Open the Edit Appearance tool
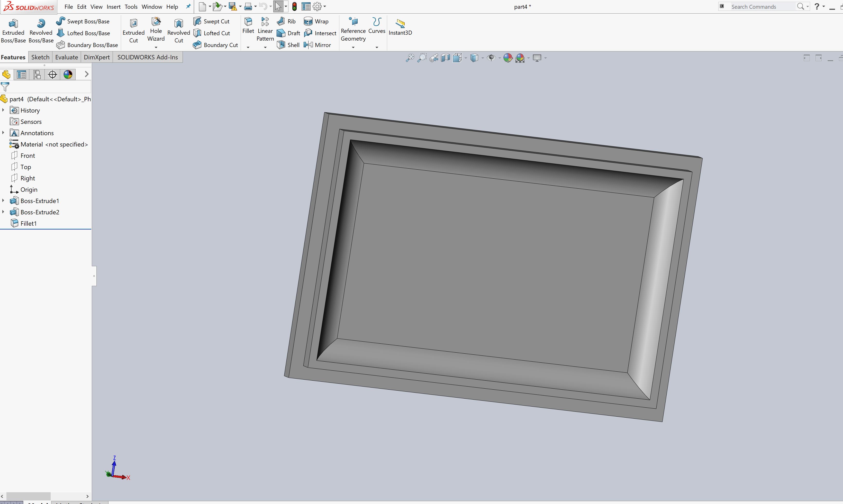The width and height of the screenshot is (843, 504). click(508, 58)
